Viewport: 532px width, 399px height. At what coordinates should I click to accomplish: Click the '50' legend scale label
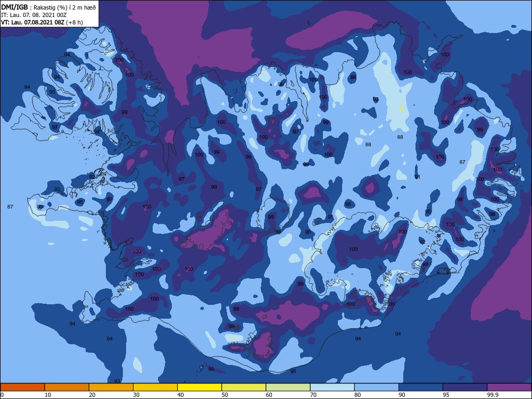tap(225, 395)
